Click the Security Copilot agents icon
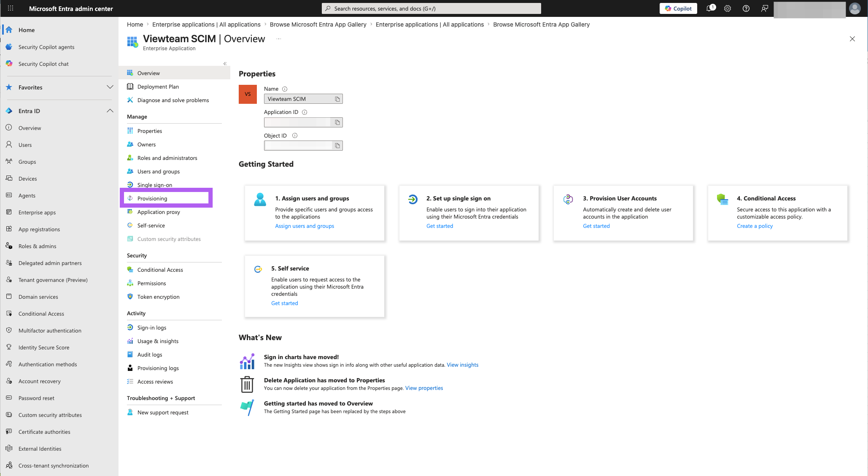This screenshot has width=868, height=476. tap(9, 47)
